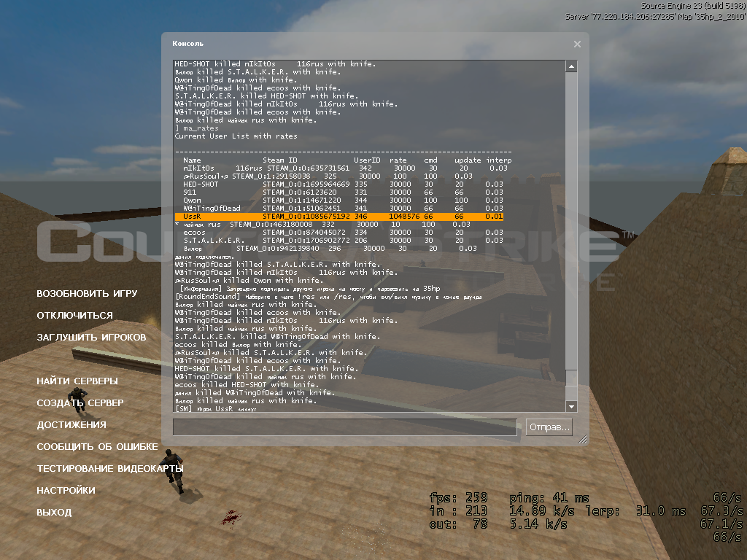Open НАСТРОЙКИ from the main menu
This screenshot has height=560, width=747.
click(x=66, y=491)
